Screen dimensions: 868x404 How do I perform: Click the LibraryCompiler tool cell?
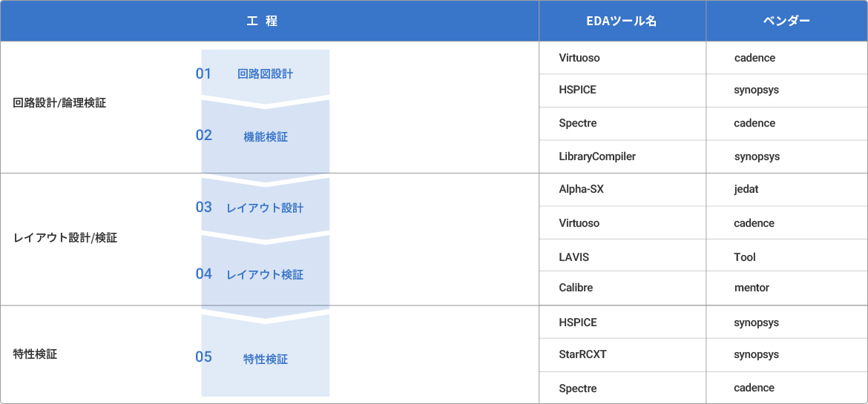622,156
